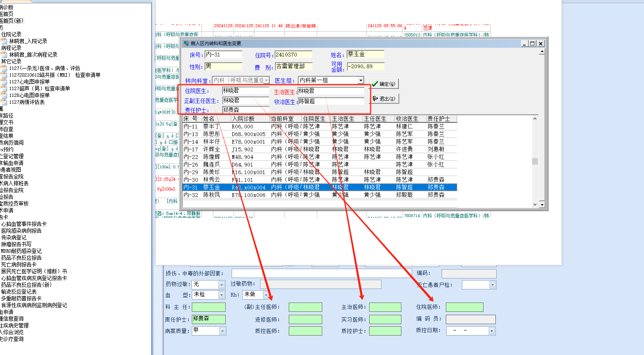Click the 质控护士 green field
Screen dimensions: 644x355
pos(385,331)
